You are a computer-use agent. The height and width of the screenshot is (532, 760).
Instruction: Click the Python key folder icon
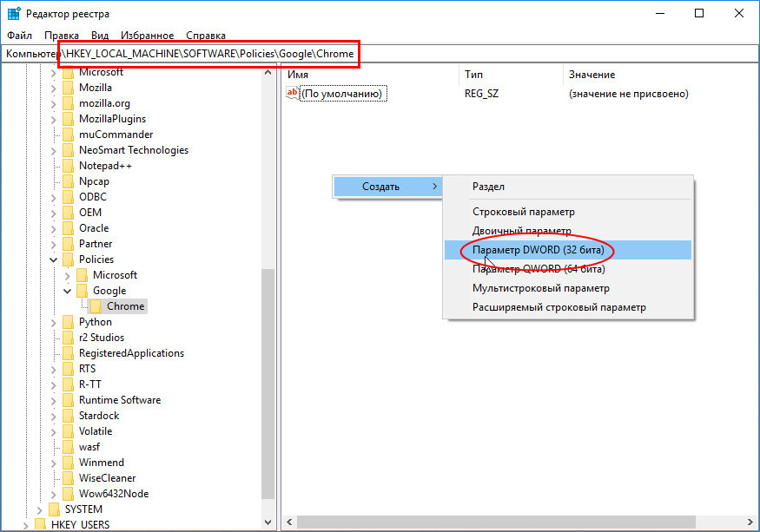(68, 322)
